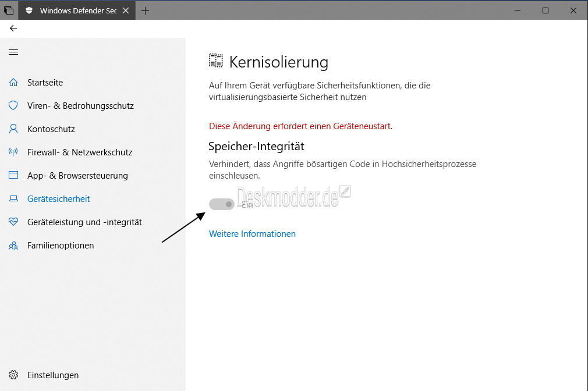
Task: Click the Viren- & Bedrohungsschutz shield icon
Action: (13, 106)
